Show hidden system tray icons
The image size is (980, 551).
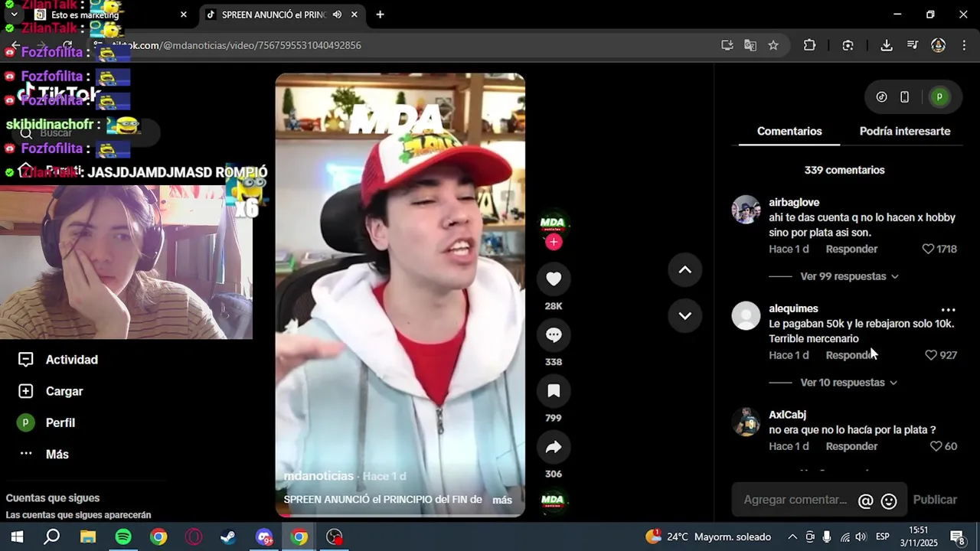[792, 537]
